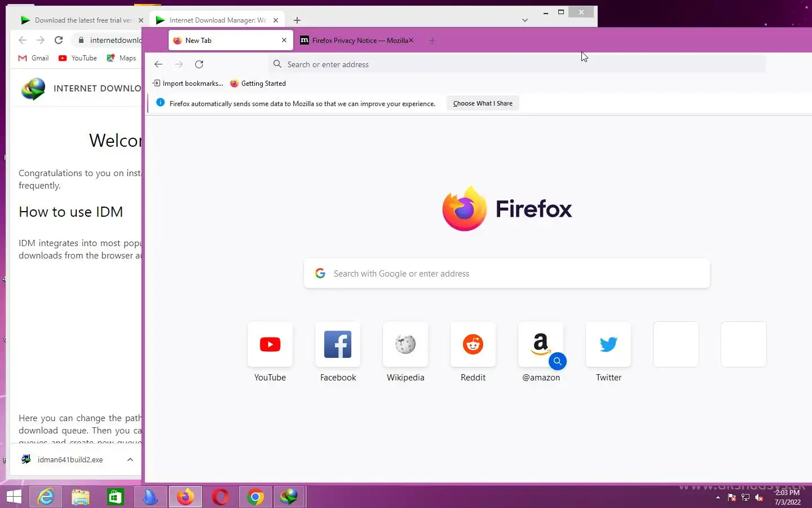Open Opera from the taskbar
This screenshot has width=812, height=508.
coord(220,497)
